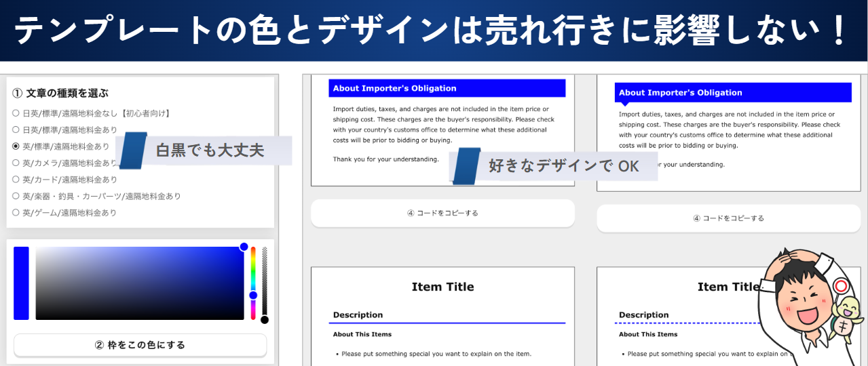Click the blue color preview swatch
Screen dimensions: 868x366
[x=21, y=283]
